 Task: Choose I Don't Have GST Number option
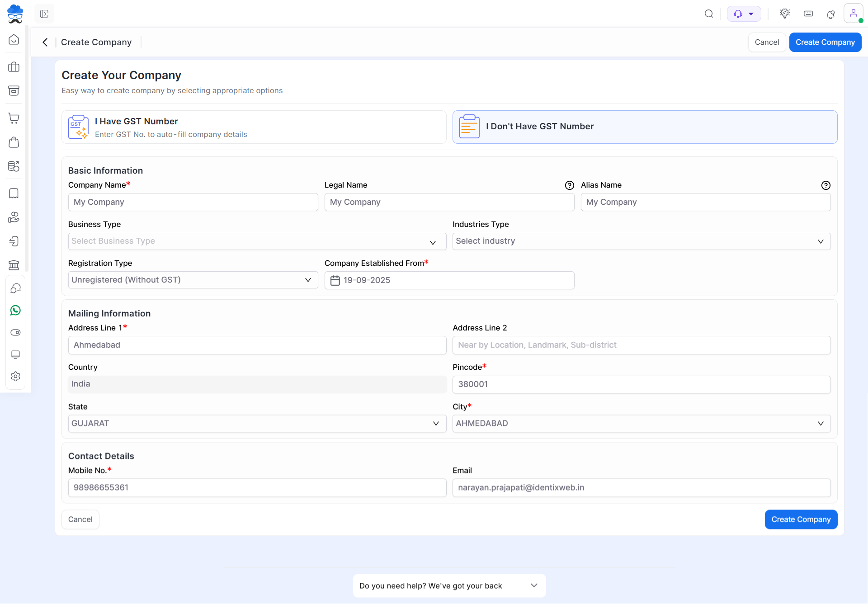click(645, 127)
